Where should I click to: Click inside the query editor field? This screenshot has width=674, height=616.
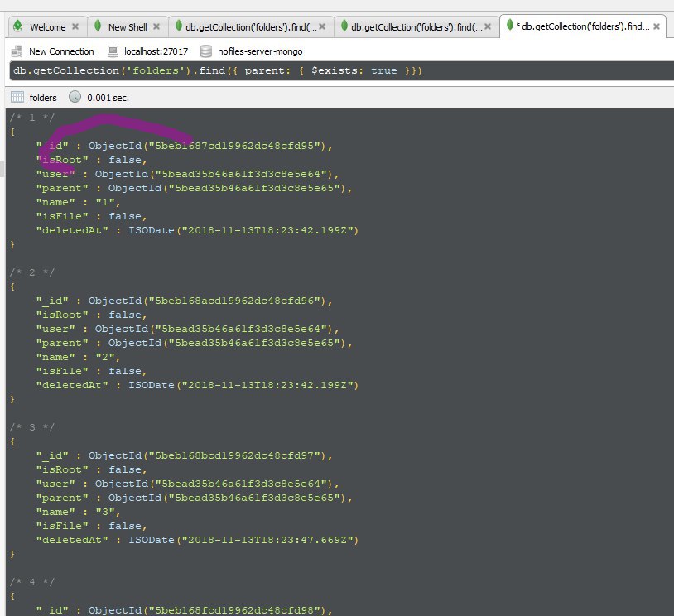[342, 70]
